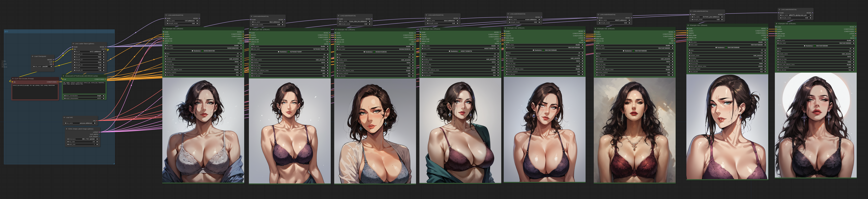
Task: Collapse the CLIP Text Encode (Prompt) node
Action: (x=13, y=79)
